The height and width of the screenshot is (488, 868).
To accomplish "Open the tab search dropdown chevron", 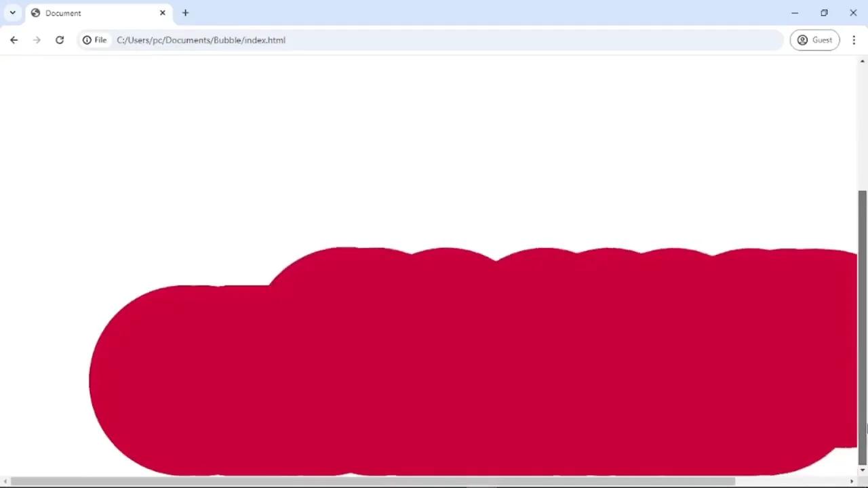I will tap(12, 13).
